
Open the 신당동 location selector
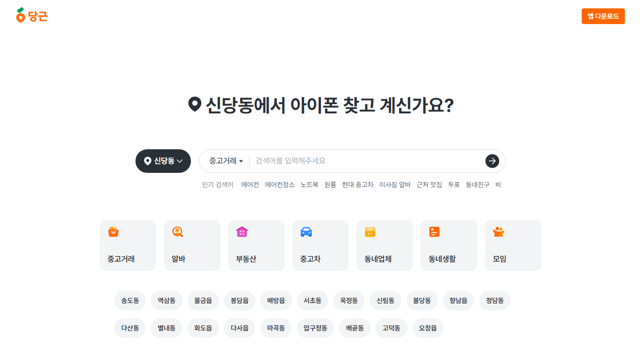point(163,161)
